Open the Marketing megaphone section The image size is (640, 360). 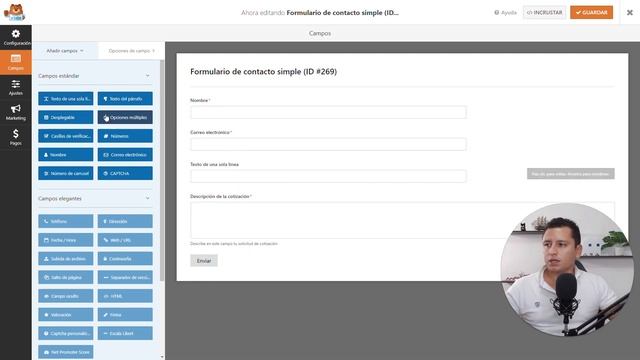(x=16, y=112)
